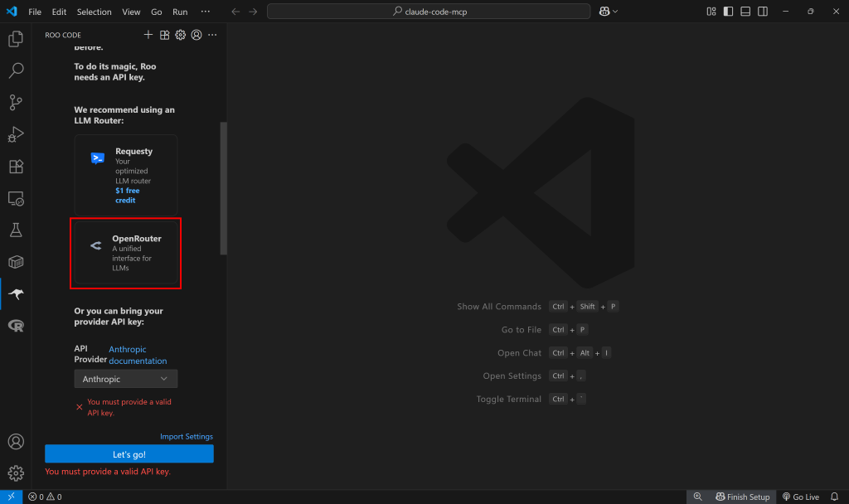Click Finish Setup in the status bar
Image resolution: width=849 pixels, height=504 pixels.
click(742, 496)
